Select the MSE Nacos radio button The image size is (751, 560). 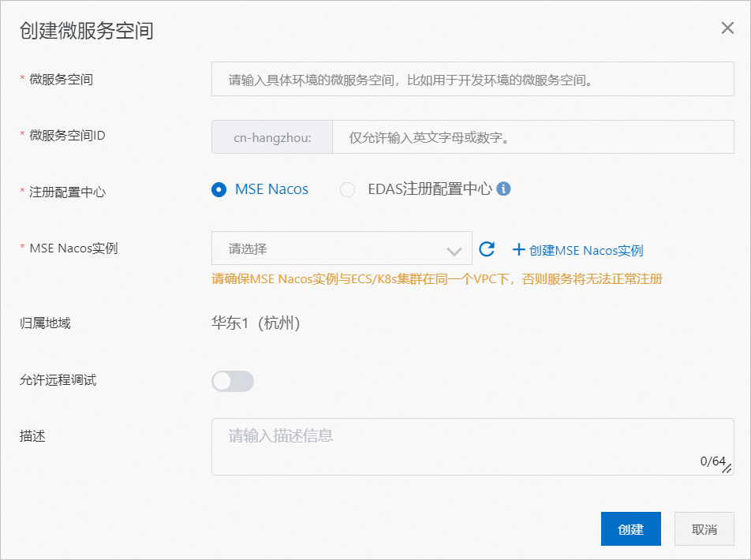click(x=219, y=190)
